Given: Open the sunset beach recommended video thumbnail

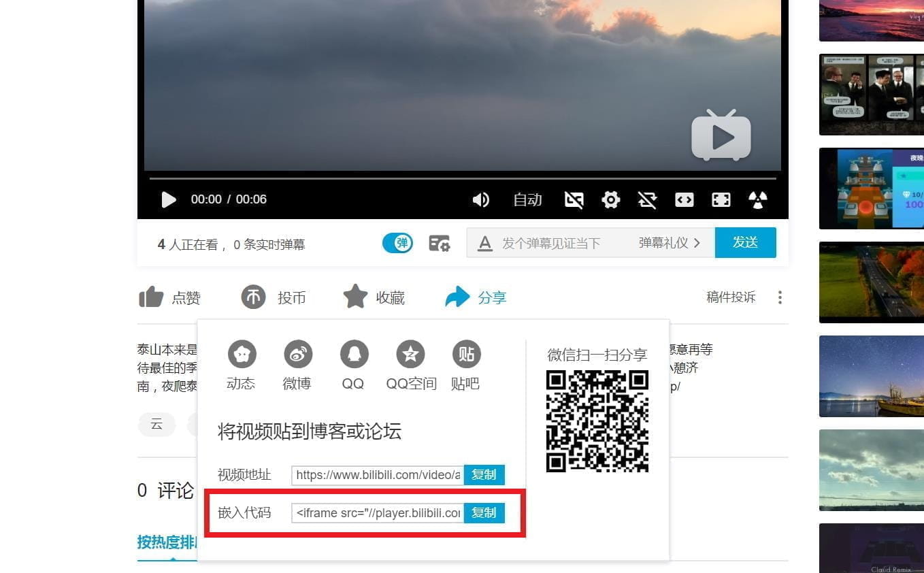Looking at the screenshot, I should 872,20.
